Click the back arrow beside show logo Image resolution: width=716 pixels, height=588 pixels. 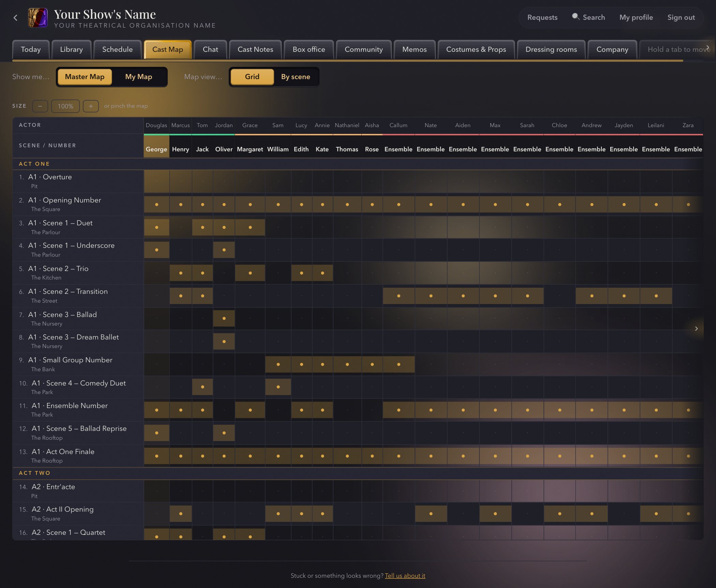click(x=15, y=18)
